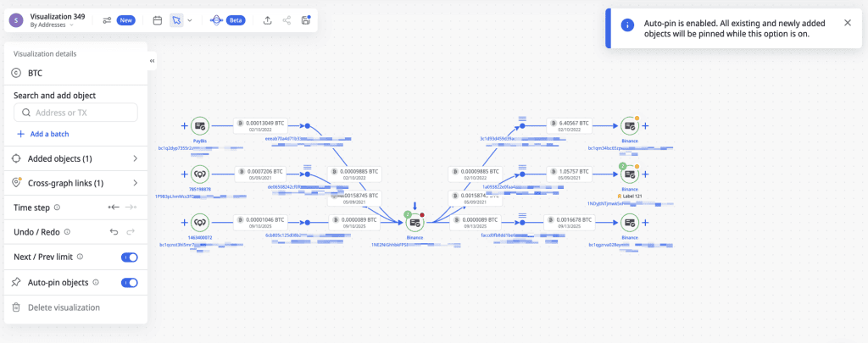This screenshot has width=868, height=343.
Task: Open the By Addresses dropdown
Action: tap(52, 25)
